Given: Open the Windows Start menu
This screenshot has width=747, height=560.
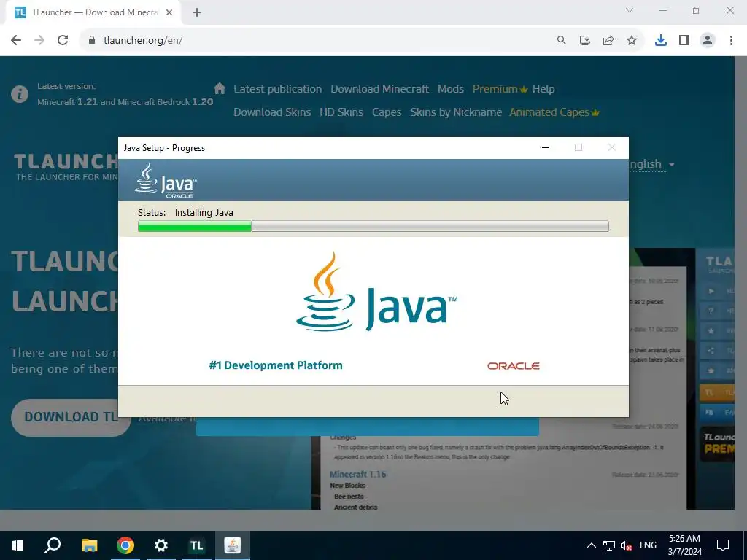Looking at the screenshot, I should (x=18, y=545).
